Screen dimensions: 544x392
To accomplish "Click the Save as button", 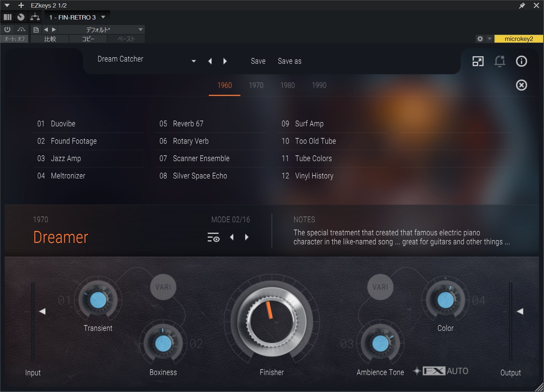I will (290, 61).
